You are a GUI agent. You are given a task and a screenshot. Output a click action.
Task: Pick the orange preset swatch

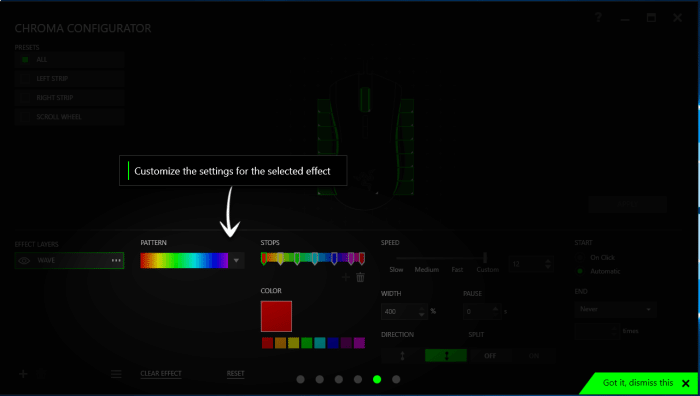tap(280, 343)
